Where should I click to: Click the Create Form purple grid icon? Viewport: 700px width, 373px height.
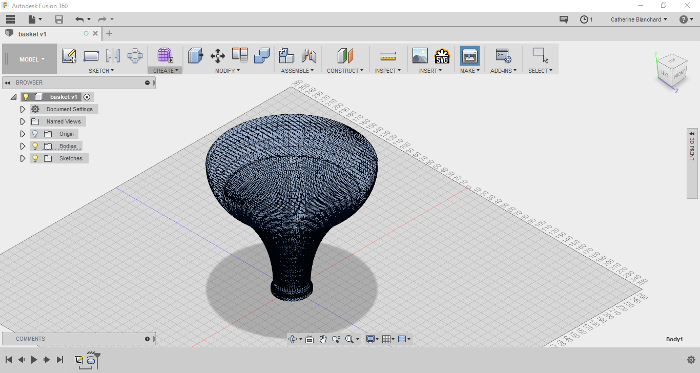pyautogui.click(x=165, y=56)
